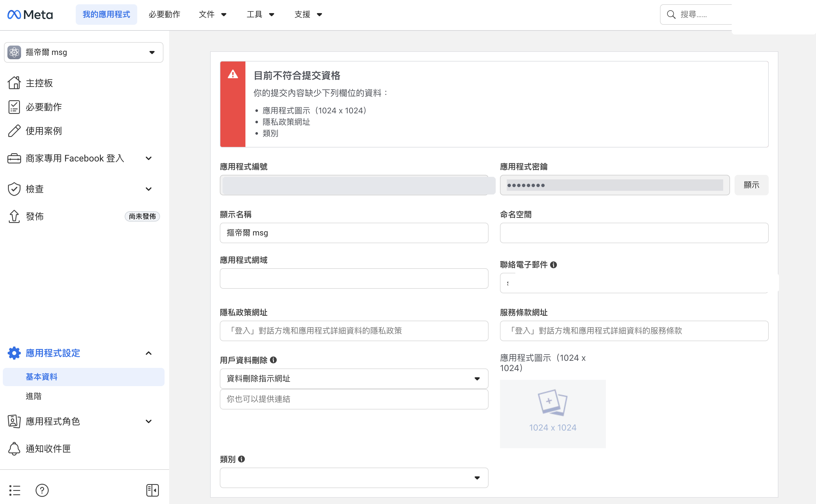The width and height of the screenshot is (816, 504).
Task: Expand the 應用程式角色 section chevron
Action: coord(149,421)
